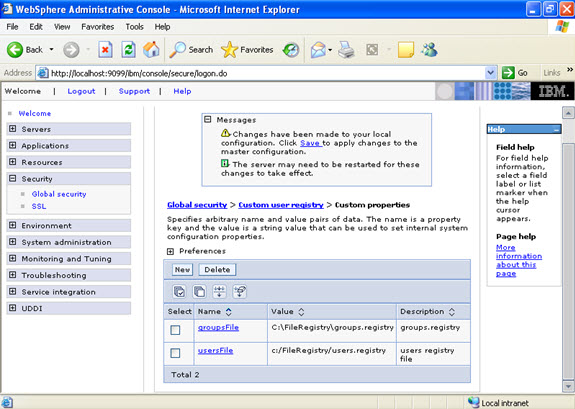Click the page icon in address bar
Viewport: 575px width, 409px height.
pyautogui.click(x=43, y=73)
